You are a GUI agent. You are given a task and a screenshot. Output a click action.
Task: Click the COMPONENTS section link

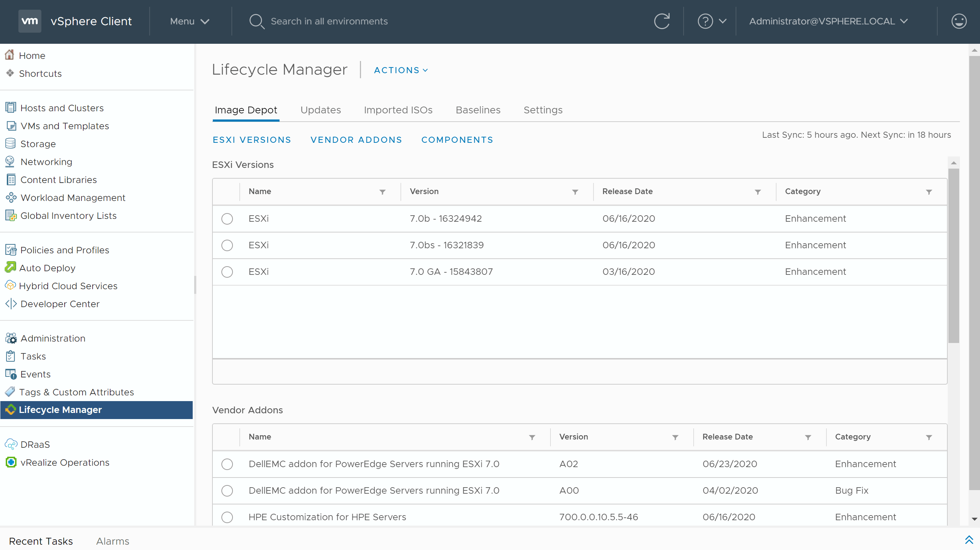[x=458, y=139]
